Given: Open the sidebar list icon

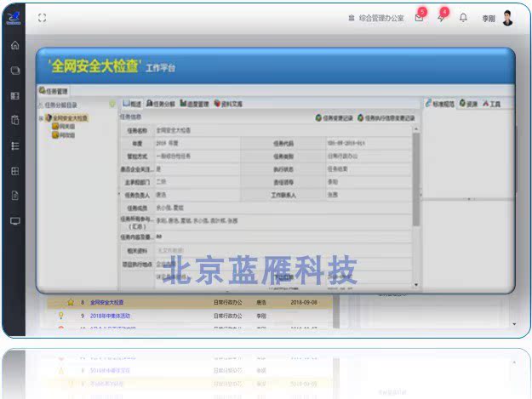Looking at the screenshot, I should 15,145.
